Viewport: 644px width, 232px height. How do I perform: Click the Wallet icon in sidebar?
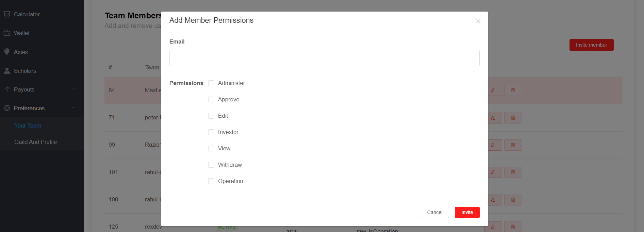pyautogui.click(x=7, y=33)
